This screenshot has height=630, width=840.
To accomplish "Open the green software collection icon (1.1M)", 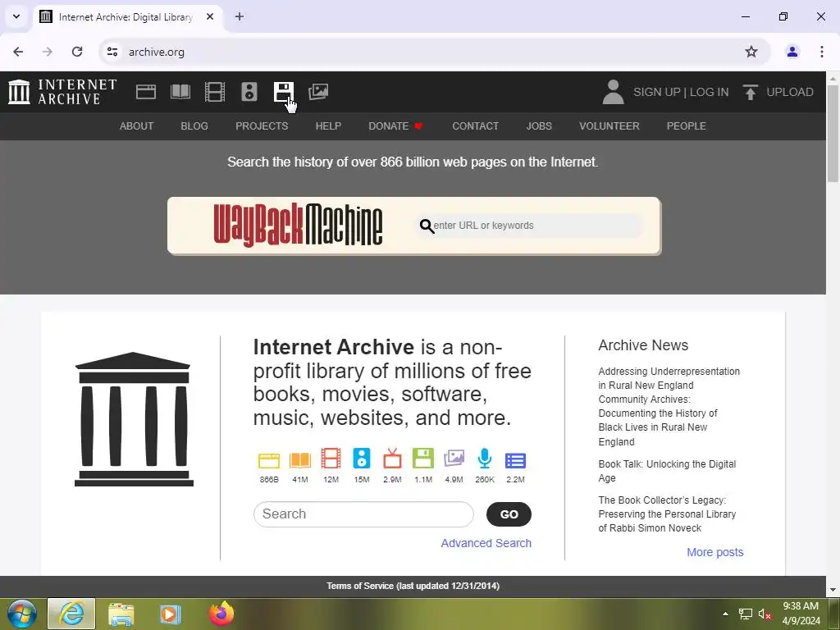I will click(x=423, y=459).
